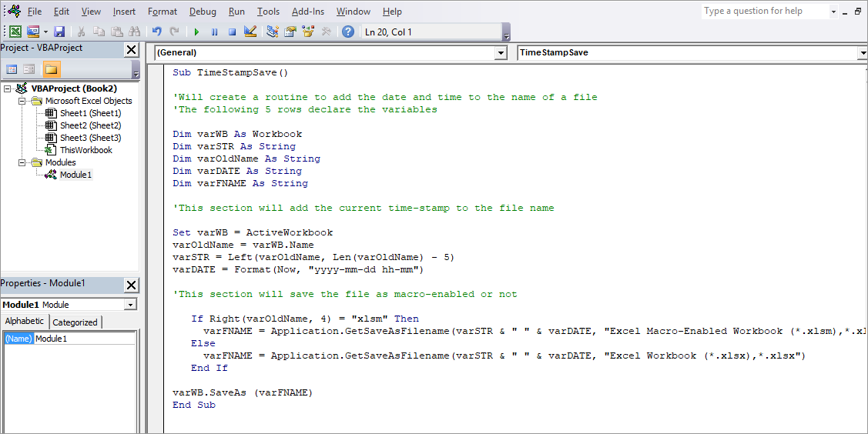Open the Format menu
This screenshot has height=434, width=868.
[163, 11]
